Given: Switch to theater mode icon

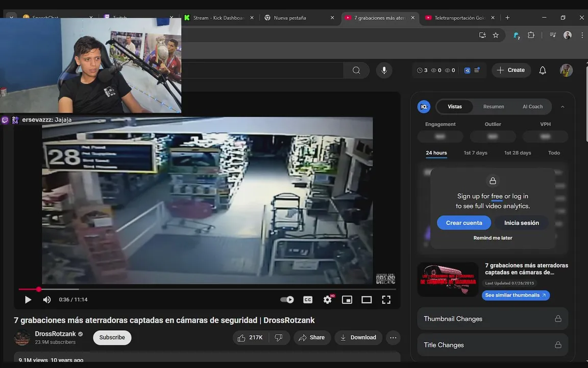Looking at the screenshot, I should coord(367,300).
